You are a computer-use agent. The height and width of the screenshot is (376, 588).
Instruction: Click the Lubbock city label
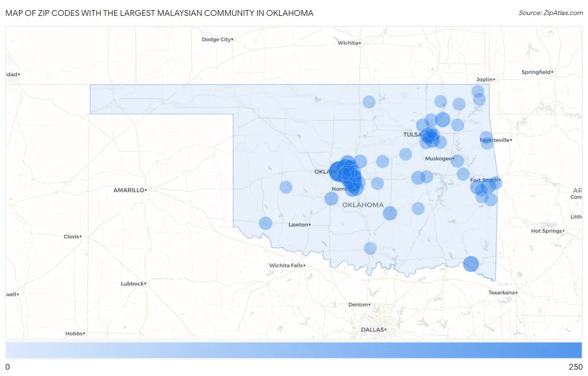click(x=132, y=284)
